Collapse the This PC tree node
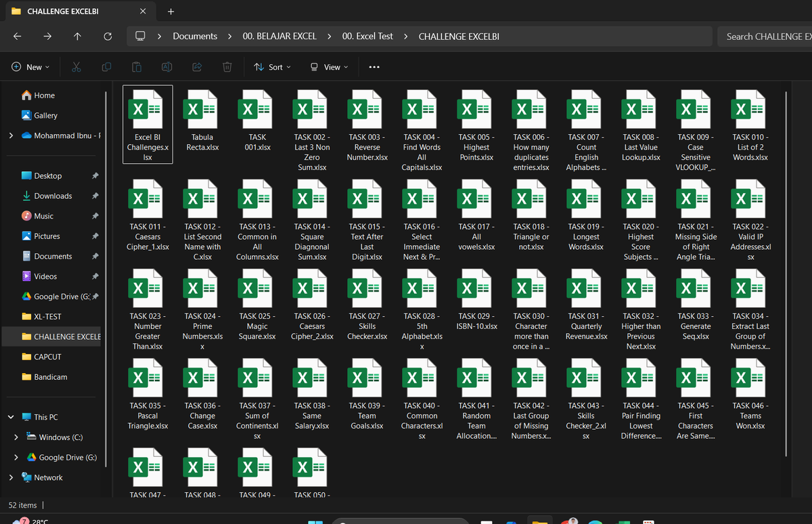Screen dimensions: 812x524 [x=11, y=417]
